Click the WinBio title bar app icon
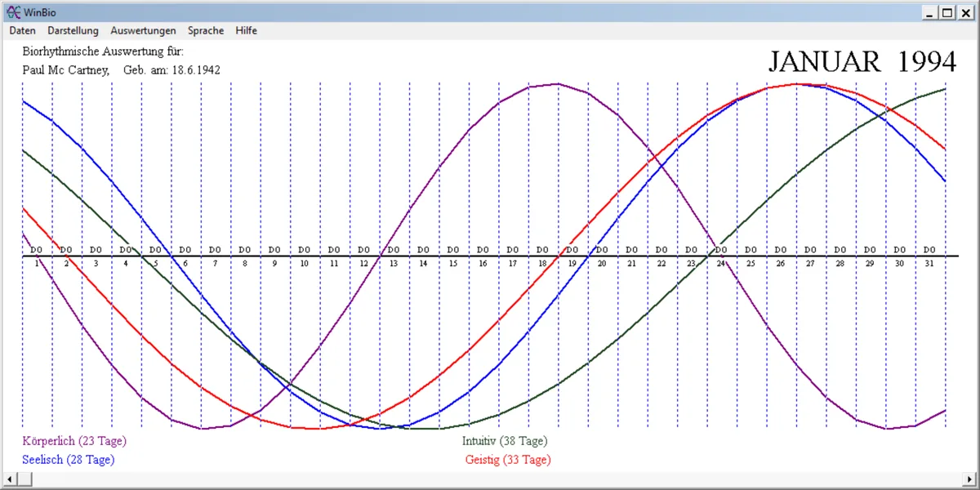Viewport: 980px width, 490px height. click(x=13, y=12)
